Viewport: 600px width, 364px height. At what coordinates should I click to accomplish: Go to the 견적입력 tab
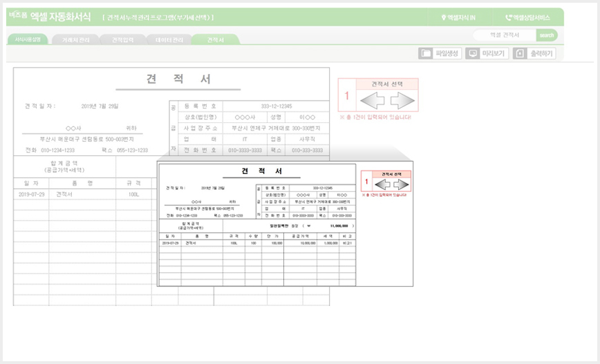[x=122, y=40]
